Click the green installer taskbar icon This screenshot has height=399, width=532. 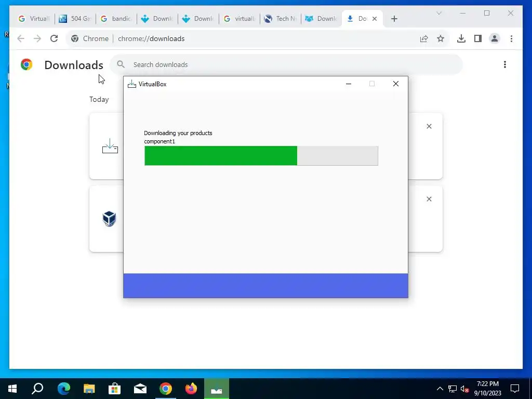pos(217,389)
